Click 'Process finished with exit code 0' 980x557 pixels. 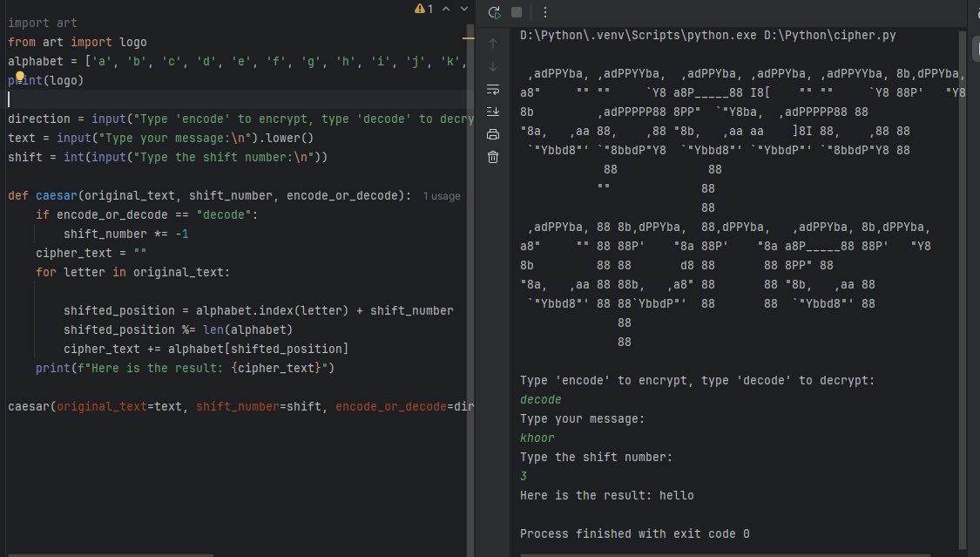[x=635, y=533]
